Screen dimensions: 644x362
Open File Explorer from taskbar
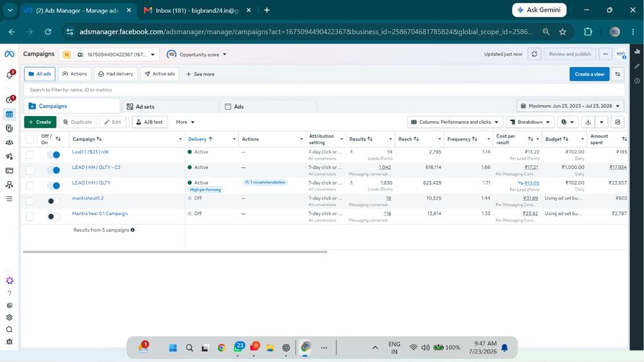270,348
